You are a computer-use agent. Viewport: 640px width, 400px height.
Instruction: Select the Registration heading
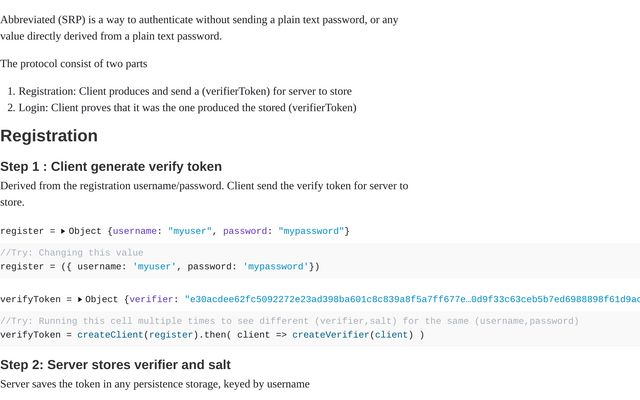coord(49,136)
